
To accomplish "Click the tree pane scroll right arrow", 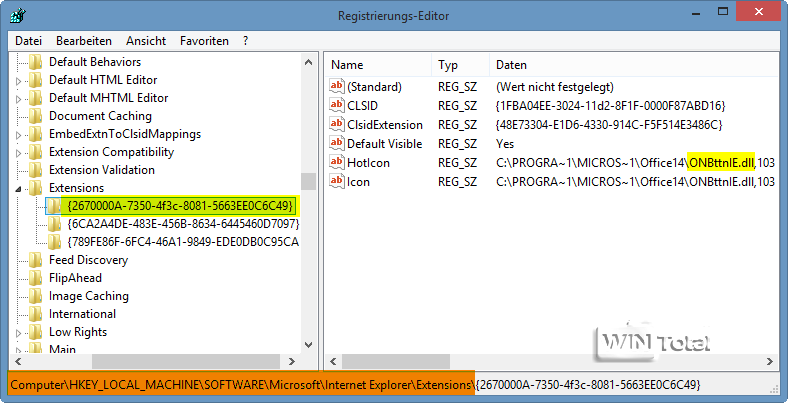I will [x=291, y=361].
